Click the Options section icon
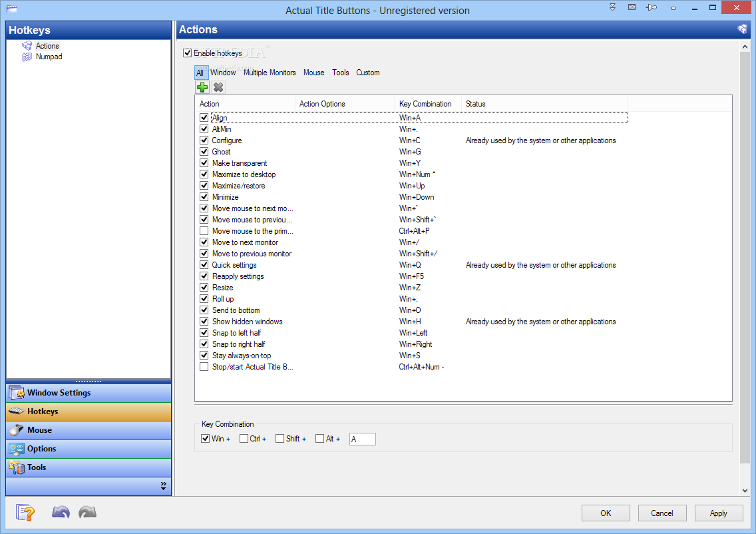 (17, 449)
